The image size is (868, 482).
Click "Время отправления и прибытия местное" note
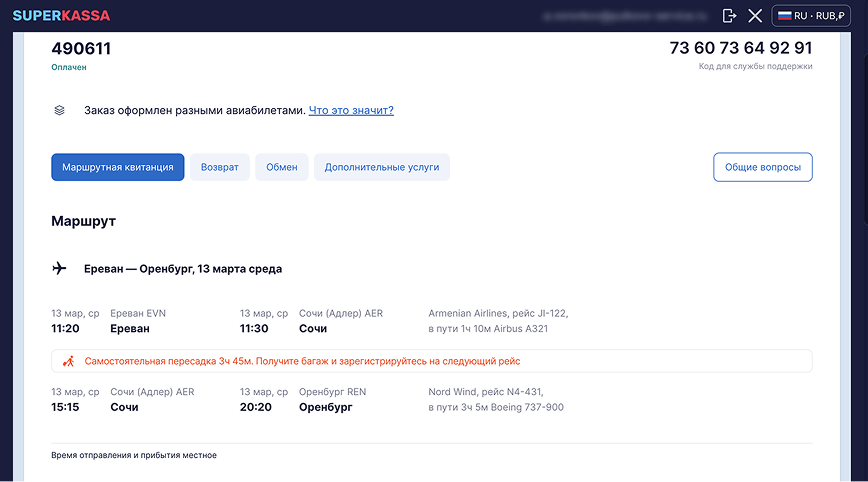(134, 455)
